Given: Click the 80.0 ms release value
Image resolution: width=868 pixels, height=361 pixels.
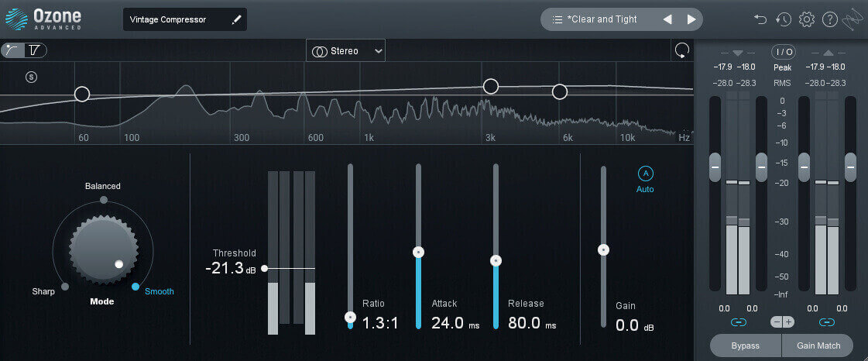Looking at the screenshot, I should [x=532, y=323].
